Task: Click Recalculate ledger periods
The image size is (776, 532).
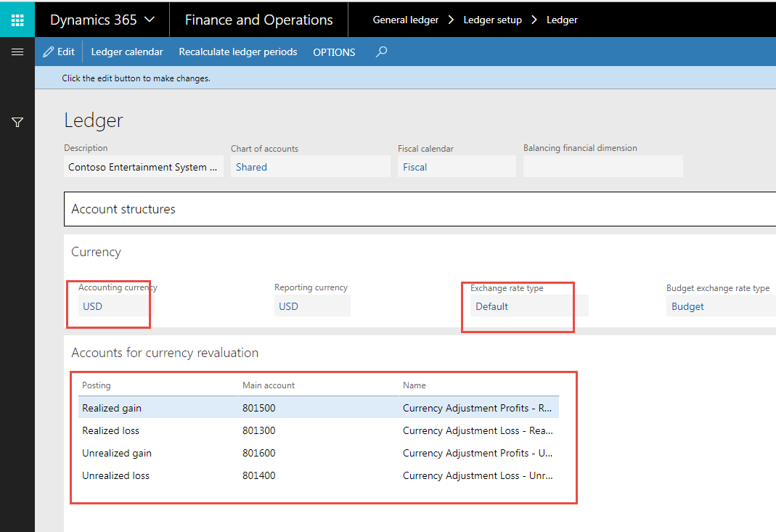Action: (238, 52)
